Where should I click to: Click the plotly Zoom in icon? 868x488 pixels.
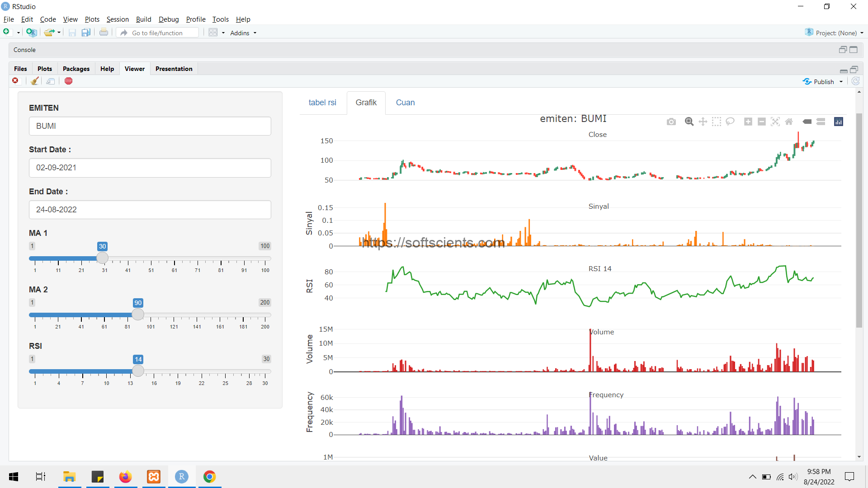[x=748, y=122]
